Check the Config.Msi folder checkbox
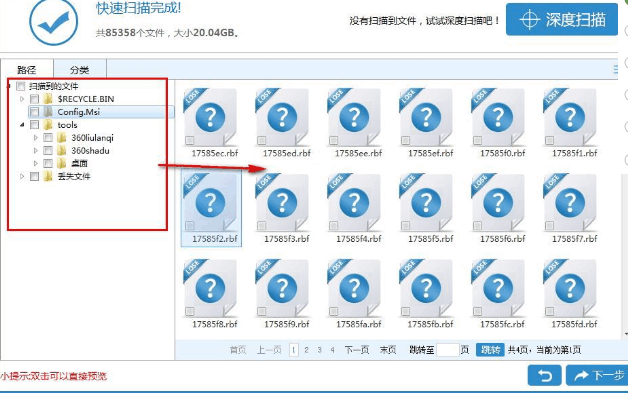The width and height of the screenshot is (628, 393). pyautogui.click(x=34, y=112)
